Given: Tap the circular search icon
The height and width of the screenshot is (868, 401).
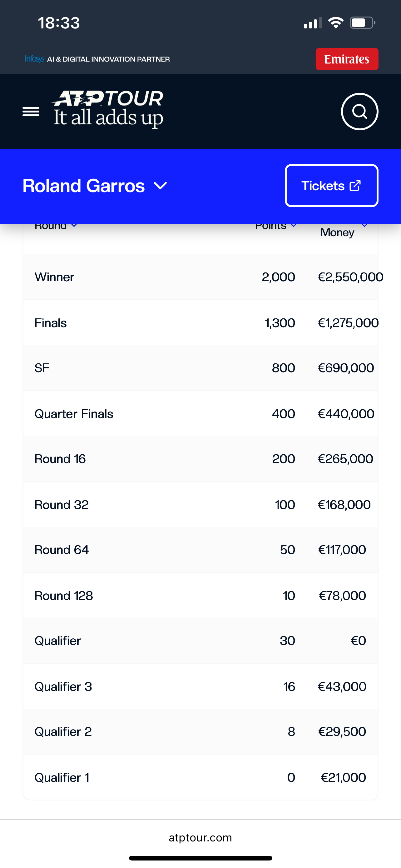Looking at the screenshot, I should pos(359,112).
